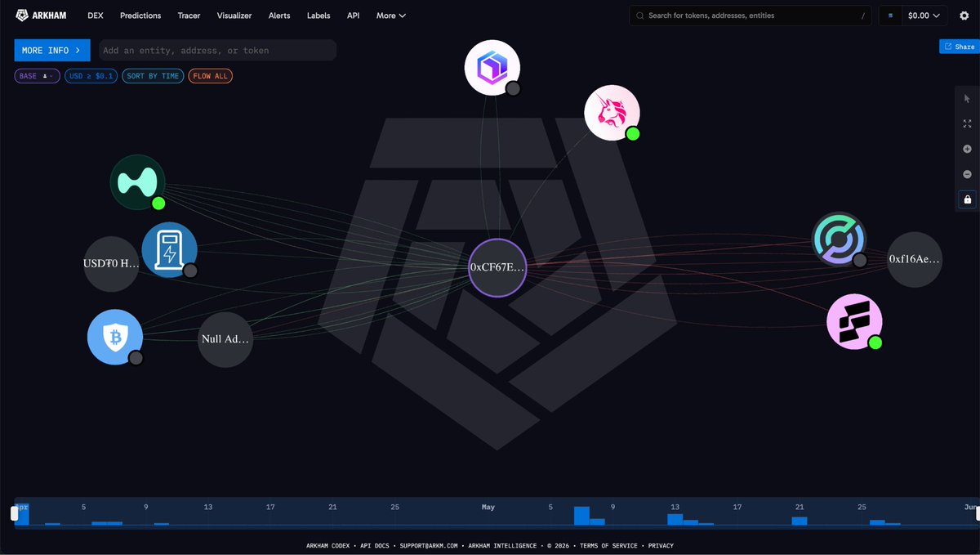
Task: Go to the Tracer tab
Action: point(189,16)
